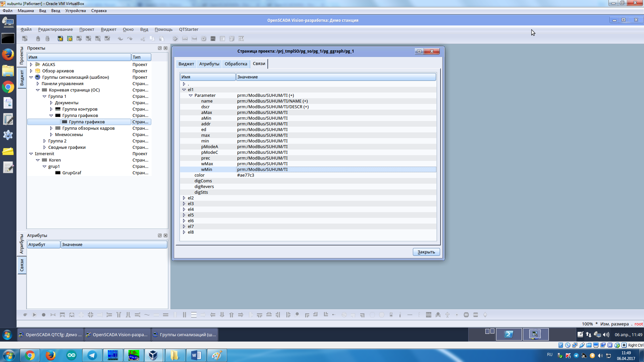This screenshot has height=362, width=644.
Task: Expand the el2 links node
Action: [184, 198]
